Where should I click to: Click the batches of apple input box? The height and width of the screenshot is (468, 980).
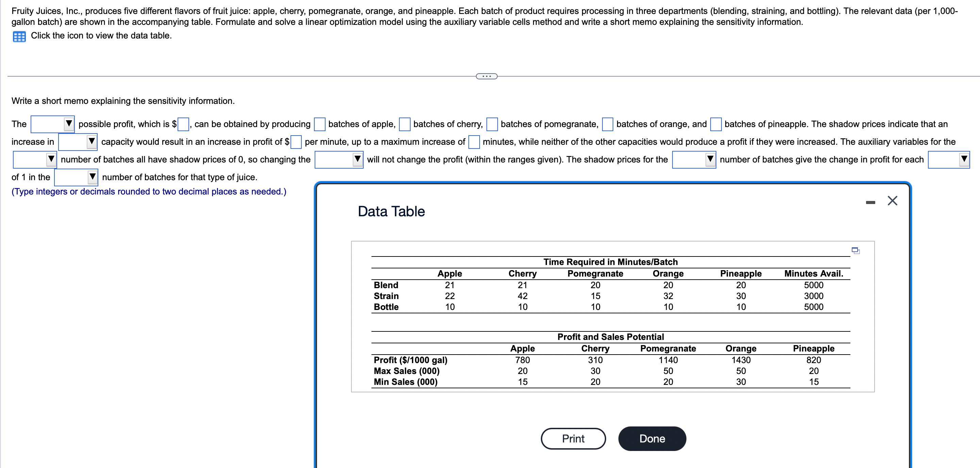click(319, 125)
